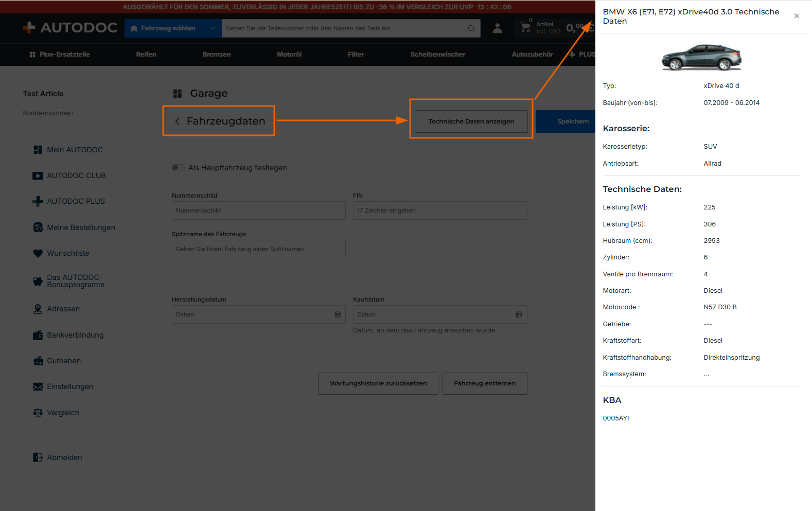Click the Mein AUTODOC dashboard icon
Viewport: 812px width, 511px height.
coord(38,150)
